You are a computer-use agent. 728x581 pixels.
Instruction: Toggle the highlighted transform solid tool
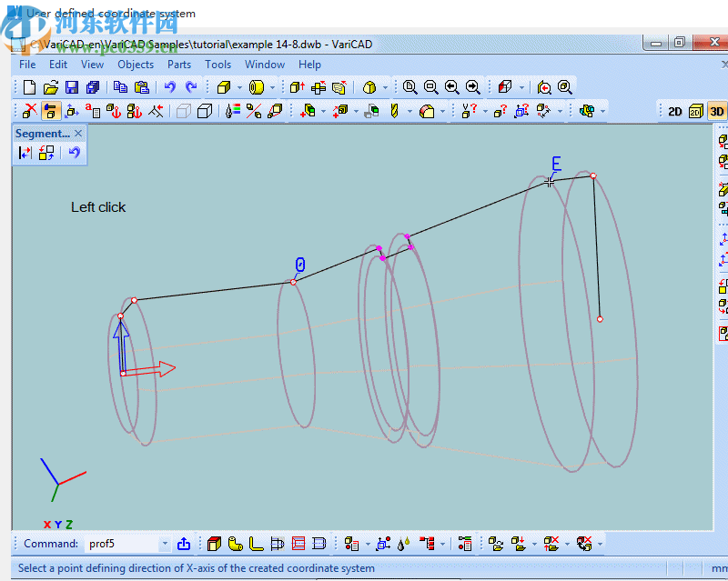51,111
